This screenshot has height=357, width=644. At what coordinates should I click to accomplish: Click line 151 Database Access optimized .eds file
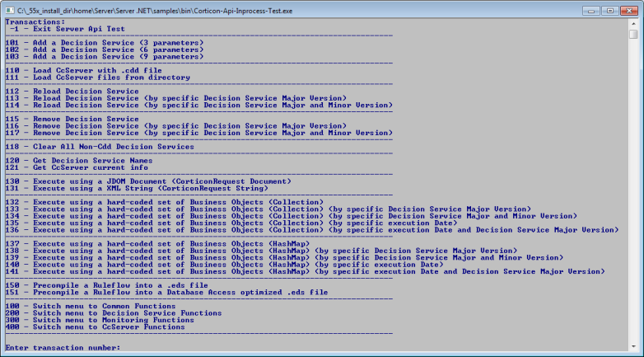coord(166,293)
